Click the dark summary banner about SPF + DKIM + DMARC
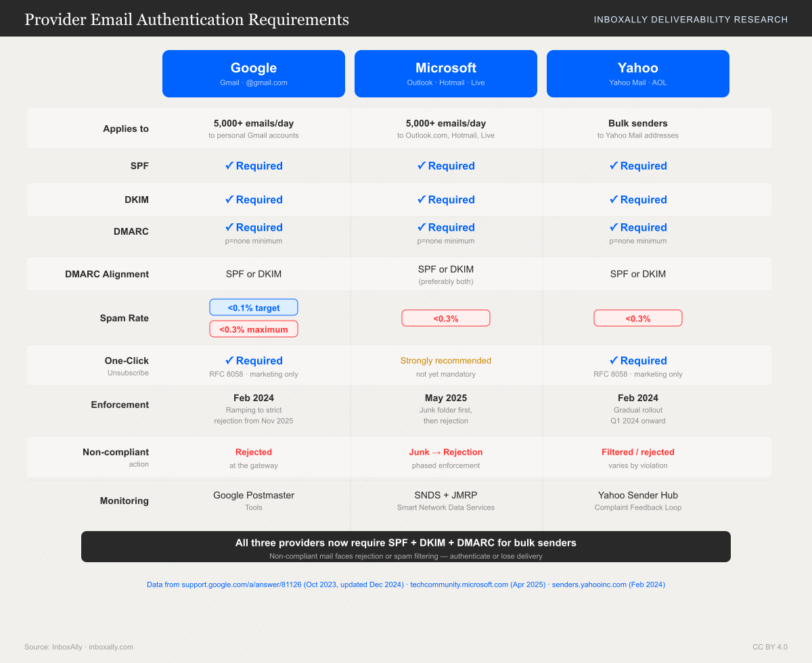Screen dimensions: 812x663 [x=406, y=547]
